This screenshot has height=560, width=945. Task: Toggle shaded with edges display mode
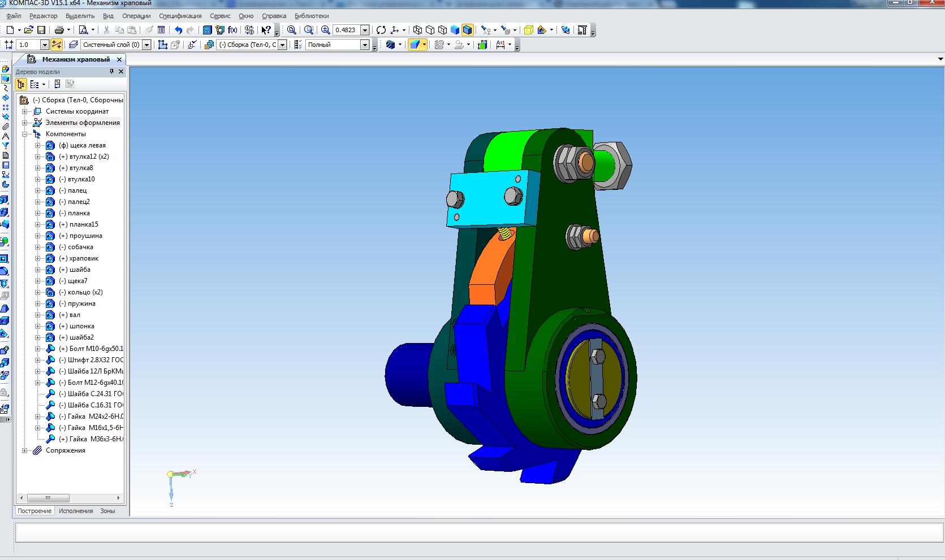(x=467, y=30)
